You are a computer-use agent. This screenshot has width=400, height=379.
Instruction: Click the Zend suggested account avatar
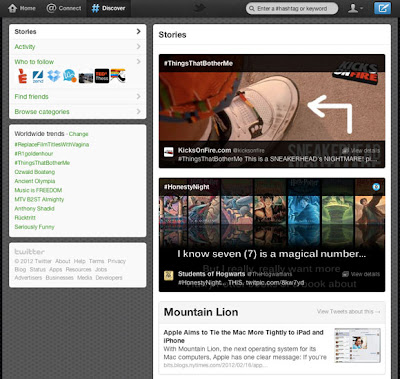(38, 76)
